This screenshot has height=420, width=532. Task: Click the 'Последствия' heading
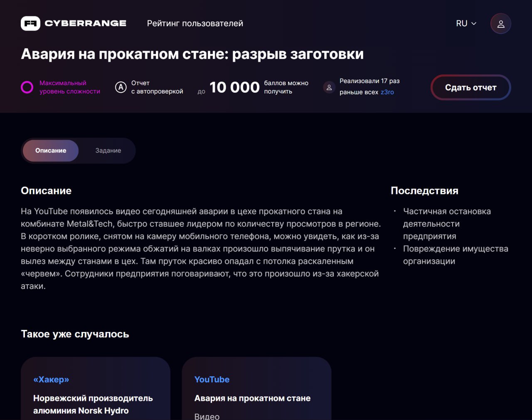(x=424, y=191)
